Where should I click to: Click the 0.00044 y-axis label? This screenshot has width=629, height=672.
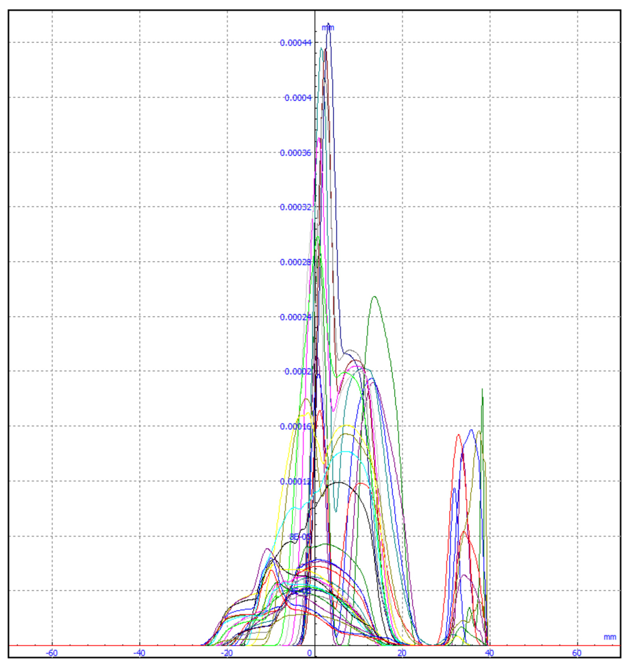tap(296, 43)
